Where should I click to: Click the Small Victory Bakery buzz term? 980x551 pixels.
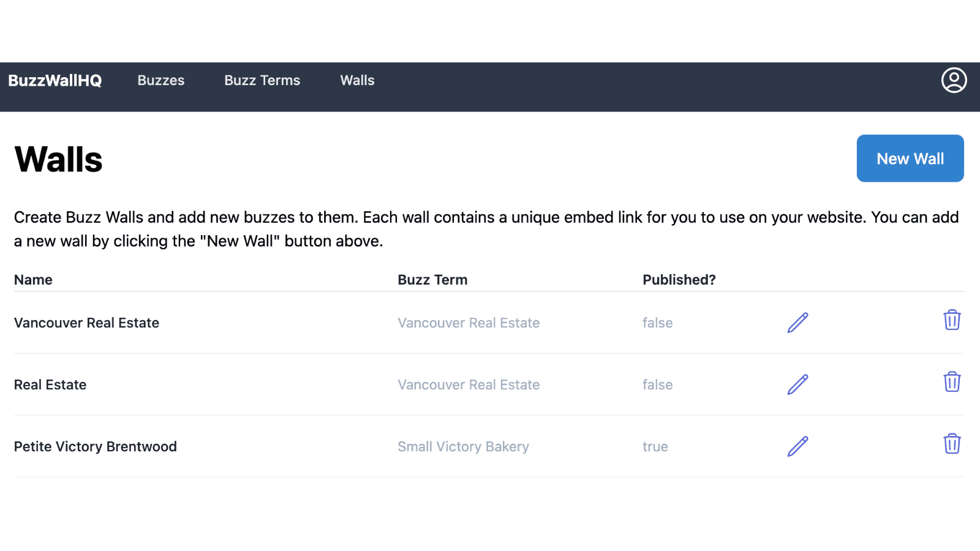[463, 446]
